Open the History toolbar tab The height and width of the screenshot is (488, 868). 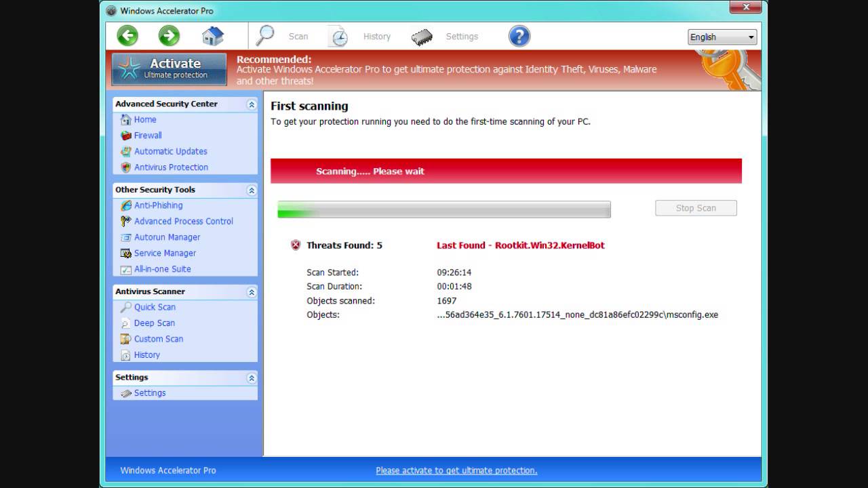pos(376,37)
